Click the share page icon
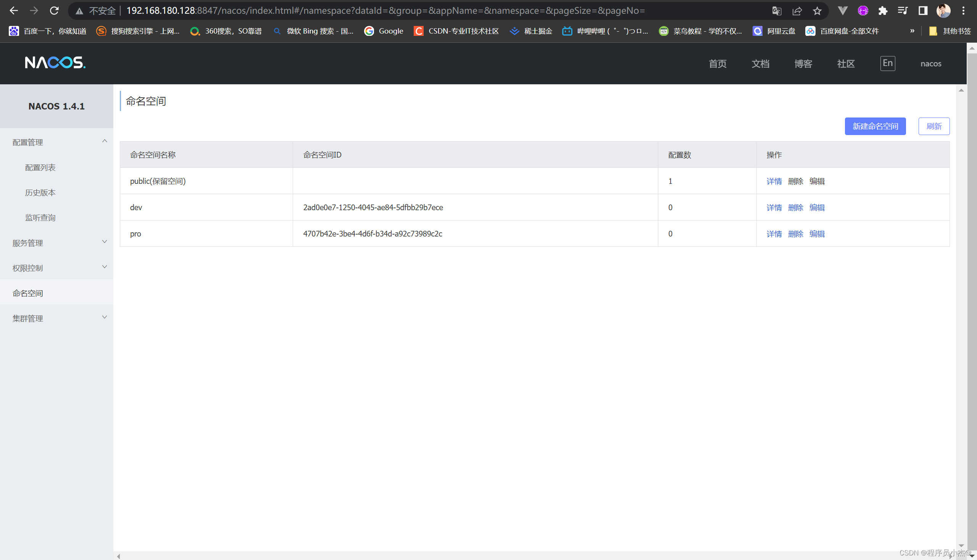Viewport: 977px width, 560px height. (x=797, y=11)
